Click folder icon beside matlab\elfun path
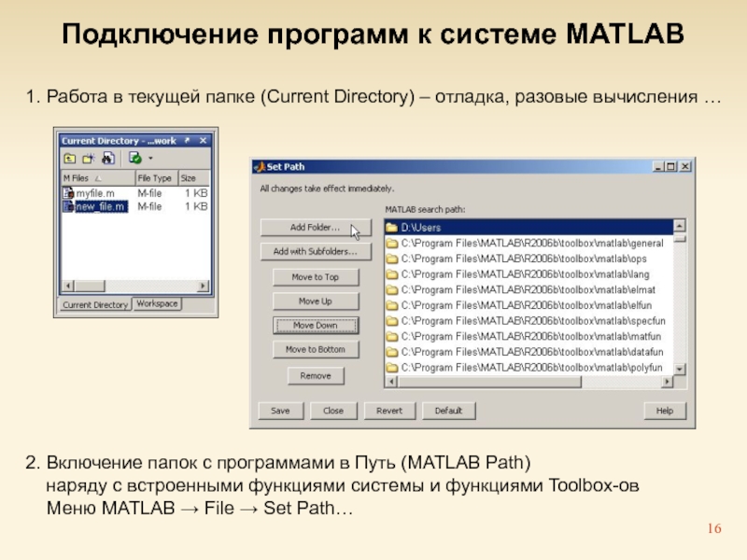This screenshot has height=560, width=747. click(392, 305)
